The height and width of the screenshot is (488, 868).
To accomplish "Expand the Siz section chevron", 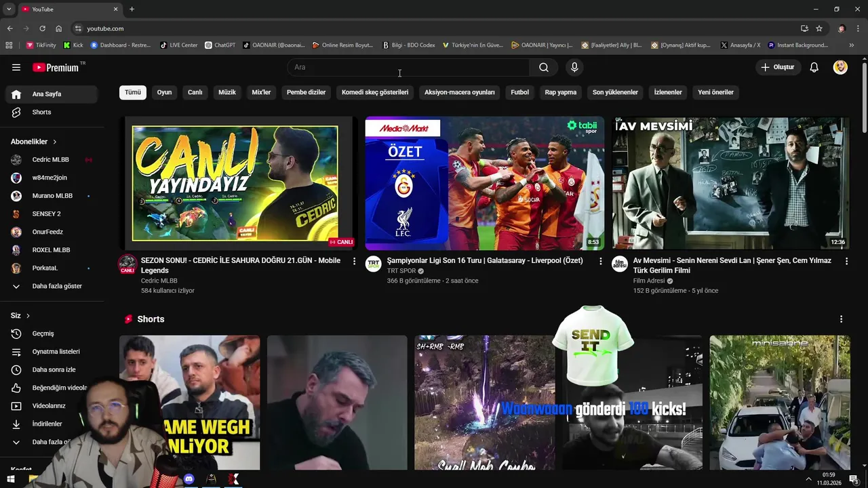I will pos(28,316).
